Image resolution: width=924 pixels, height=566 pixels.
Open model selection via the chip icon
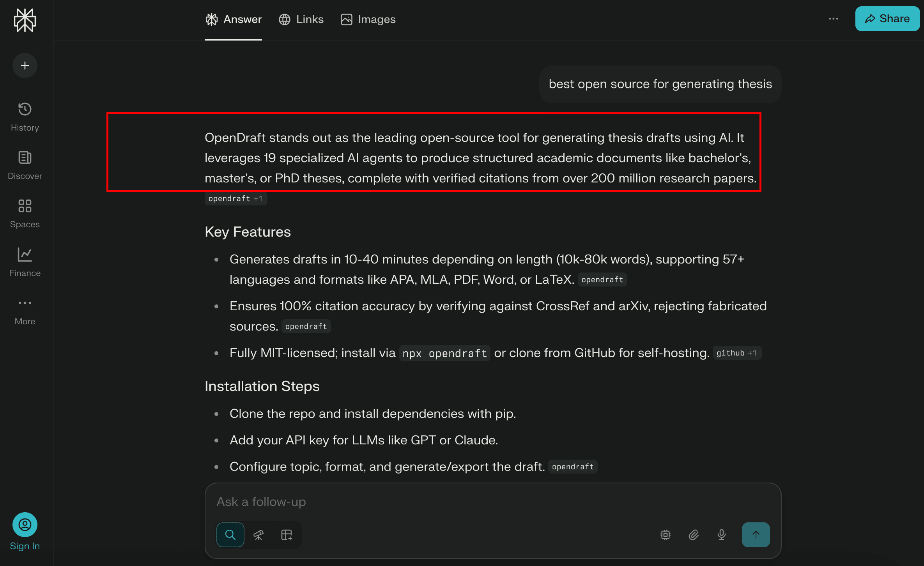tap(665, 534)
